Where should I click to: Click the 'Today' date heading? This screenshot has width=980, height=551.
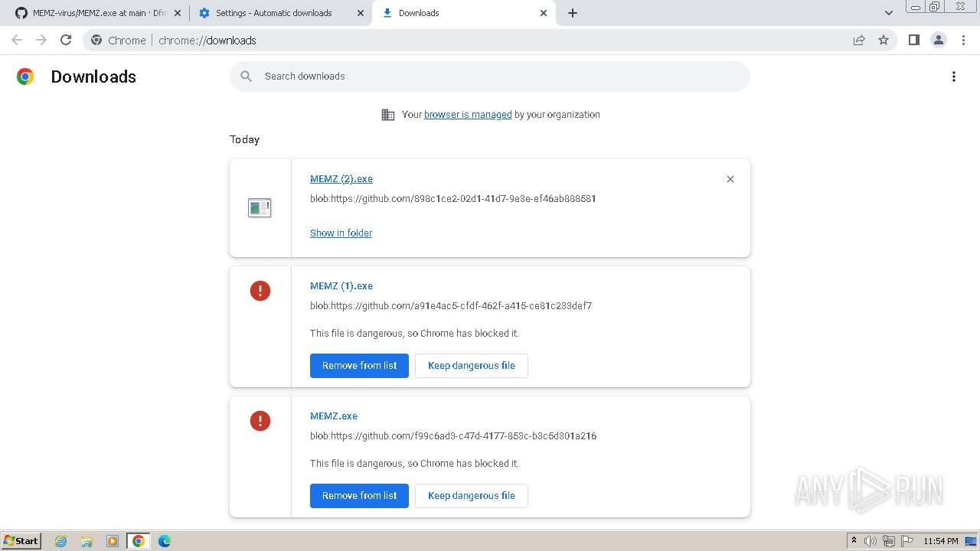pos(244,139)
